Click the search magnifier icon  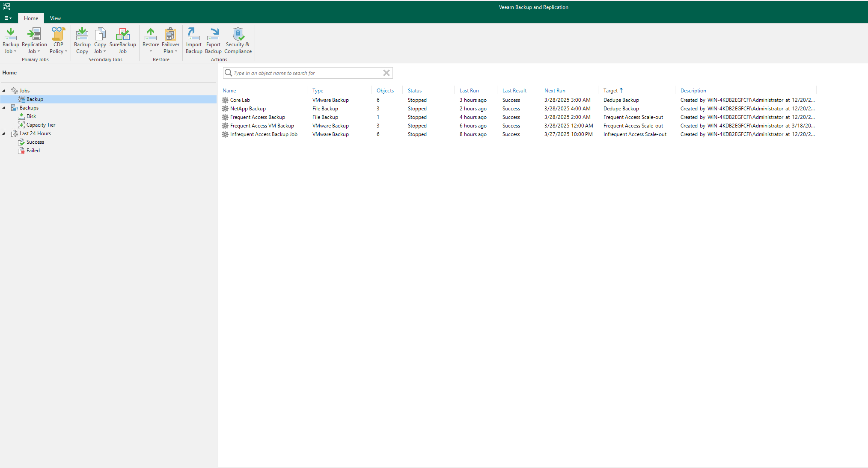[x=229, y=73]
